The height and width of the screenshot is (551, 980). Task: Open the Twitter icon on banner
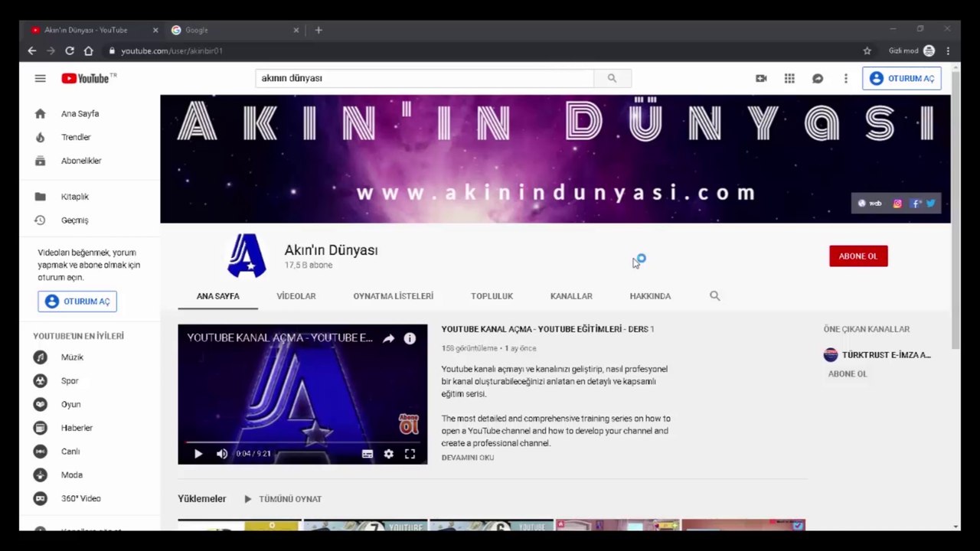tap(931, 204)
